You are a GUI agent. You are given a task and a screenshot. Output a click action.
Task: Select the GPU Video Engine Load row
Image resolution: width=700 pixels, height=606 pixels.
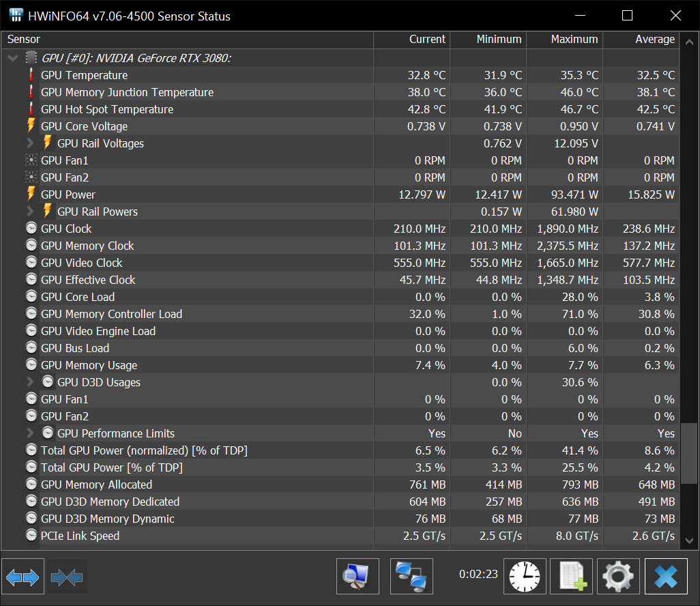coord(340,331)
